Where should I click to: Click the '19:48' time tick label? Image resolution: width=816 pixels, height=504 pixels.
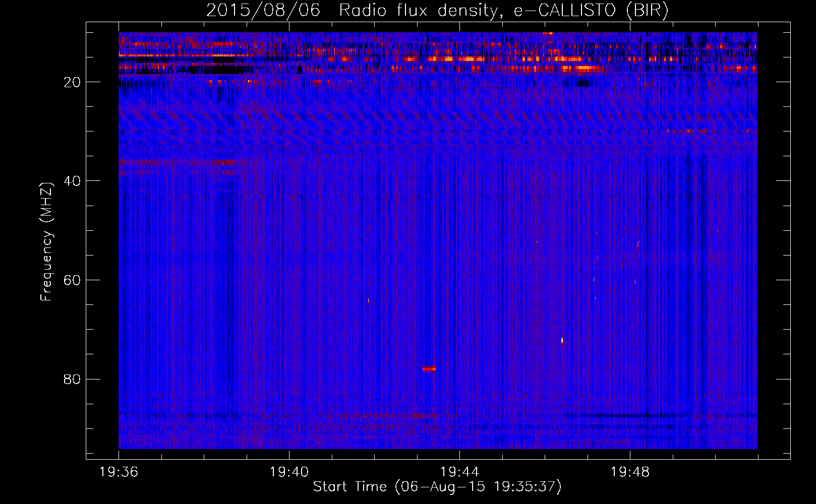[x=630, y=472]
